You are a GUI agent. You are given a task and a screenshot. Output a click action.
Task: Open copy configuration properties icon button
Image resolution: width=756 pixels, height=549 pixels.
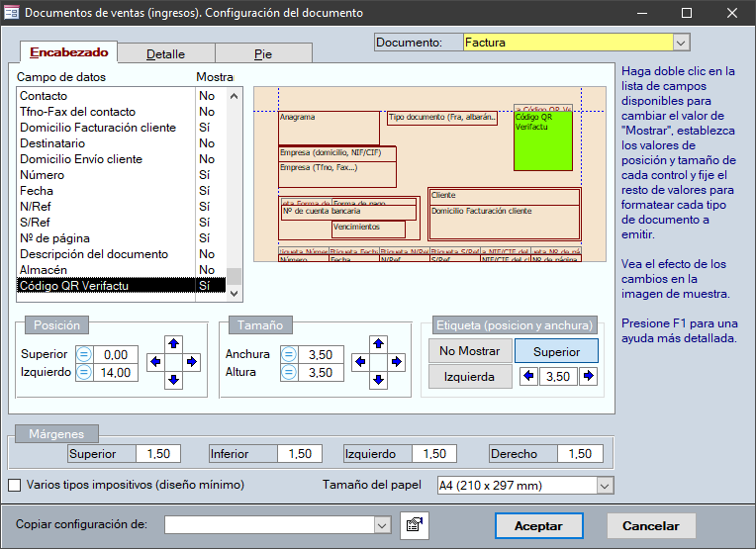tap(414, 526)
